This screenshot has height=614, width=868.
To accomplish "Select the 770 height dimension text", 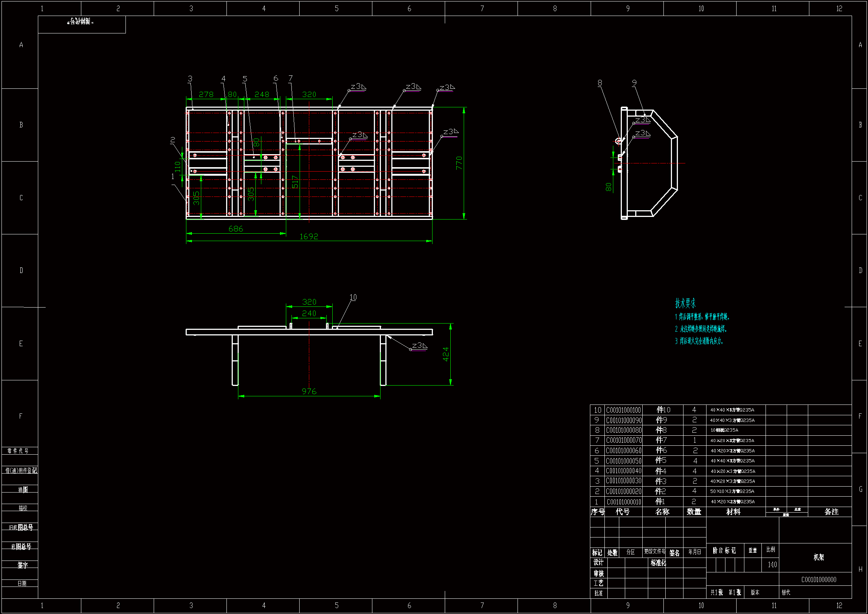I will pyautogui.click(x=459, y=163).
